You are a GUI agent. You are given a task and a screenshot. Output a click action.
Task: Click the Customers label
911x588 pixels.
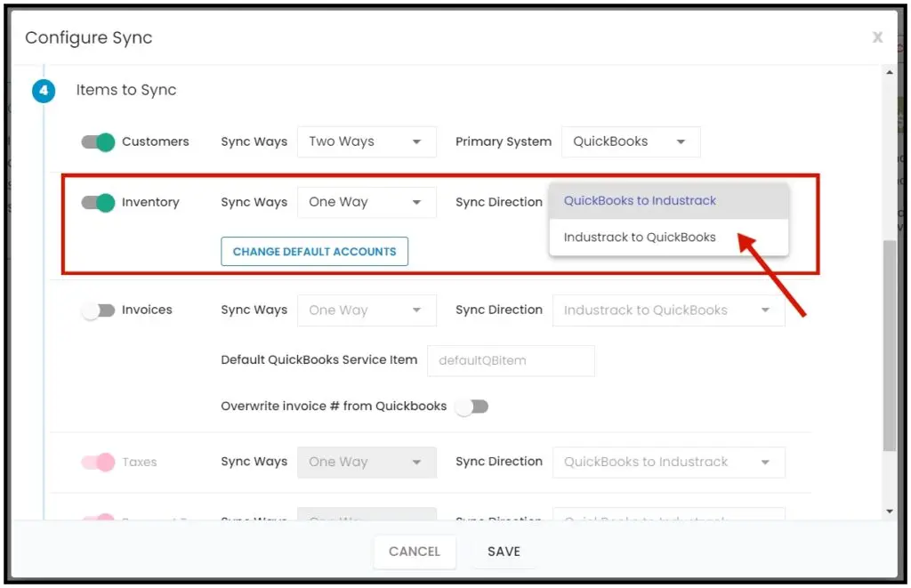(x=155, y=141)
